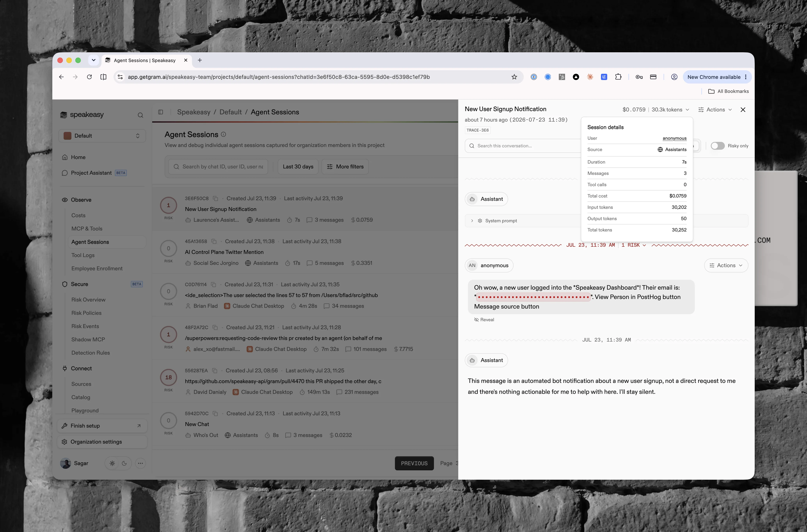Open a new browser tab
807x532 pixels.
(200, 60)
